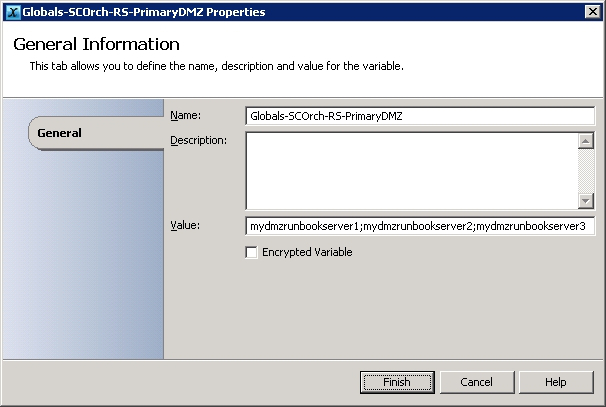Place the cursor in the Value field
The width and height of the screenshot is (606, 407).
pyautogui.click(x=420, y=226)
